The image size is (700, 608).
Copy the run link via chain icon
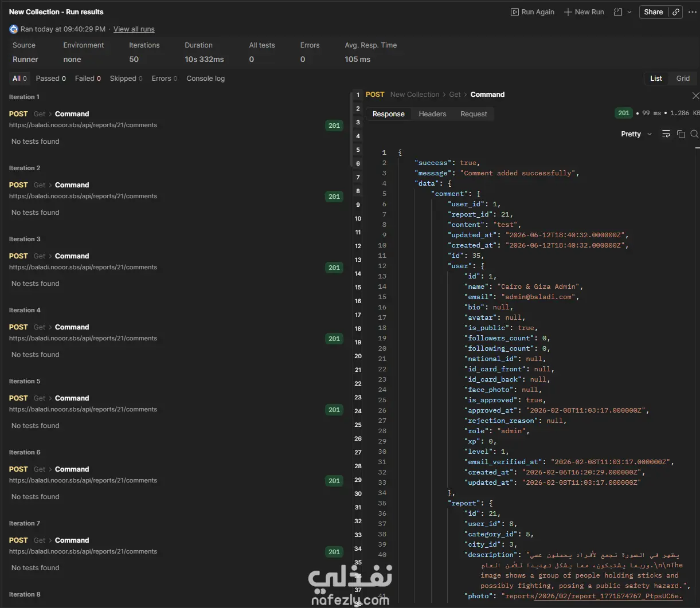pos(676,12)
